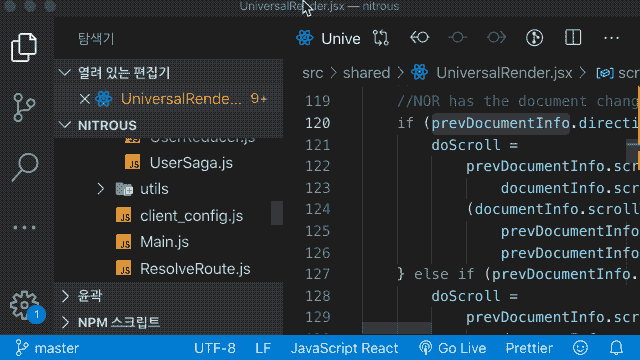Go to next change arrow icon

coord(496,38)
